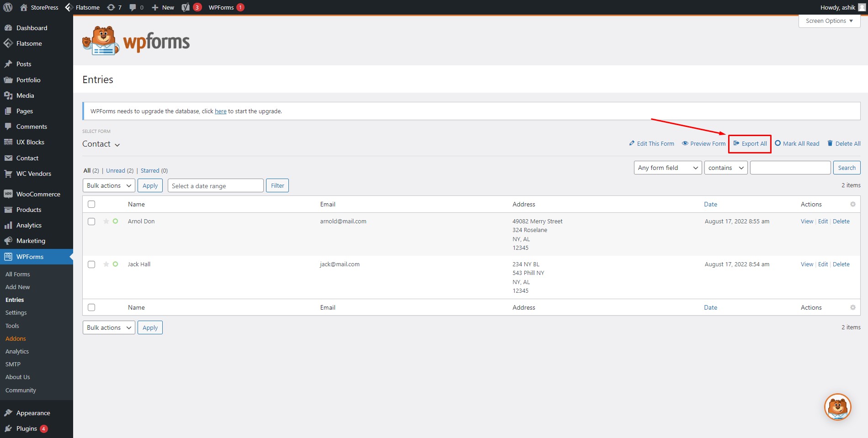Check select-all box in table header

tap(91, 204)
